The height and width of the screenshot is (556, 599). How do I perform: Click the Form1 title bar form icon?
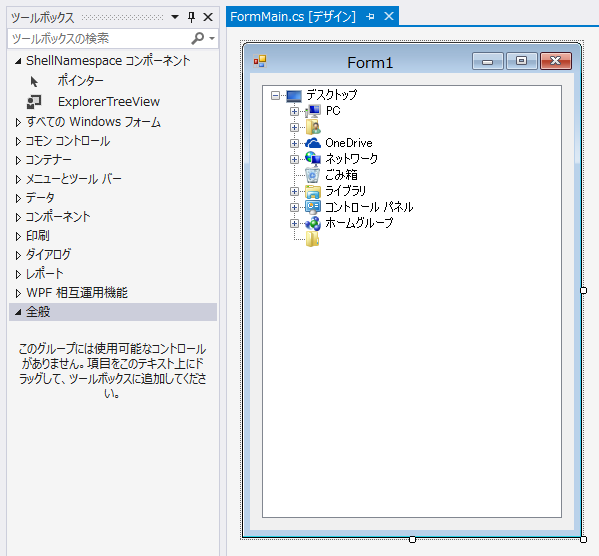point(260,61)
